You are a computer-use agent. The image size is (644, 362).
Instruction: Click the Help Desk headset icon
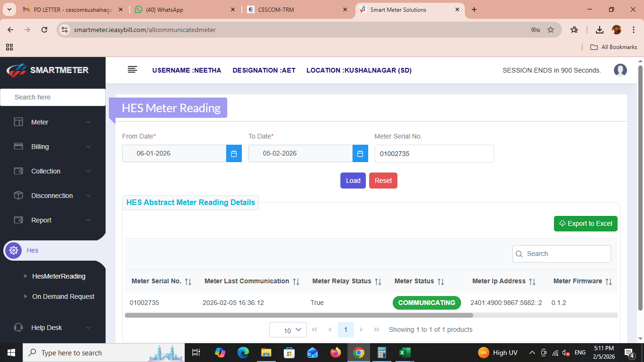(x=18, y=328)
